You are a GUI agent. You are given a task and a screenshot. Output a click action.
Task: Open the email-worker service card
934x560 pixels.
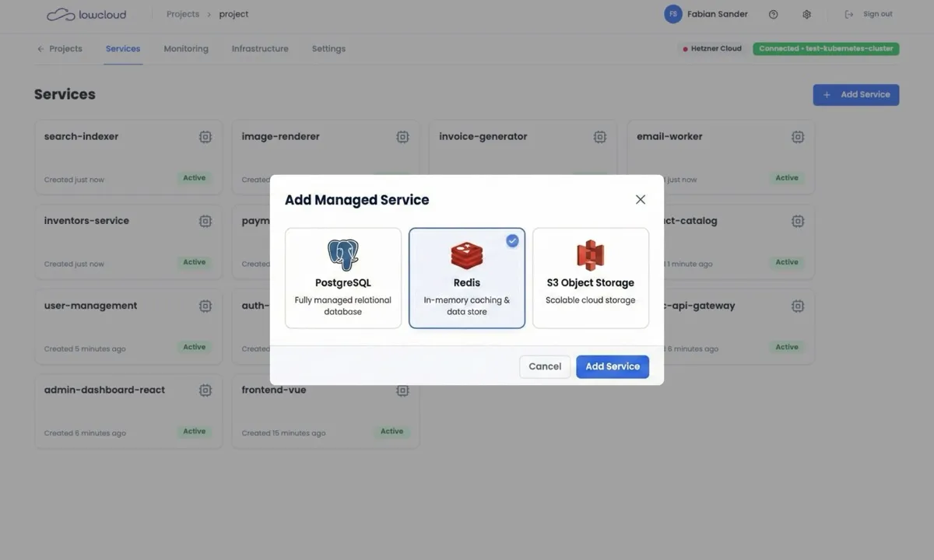tap(721, 157)
